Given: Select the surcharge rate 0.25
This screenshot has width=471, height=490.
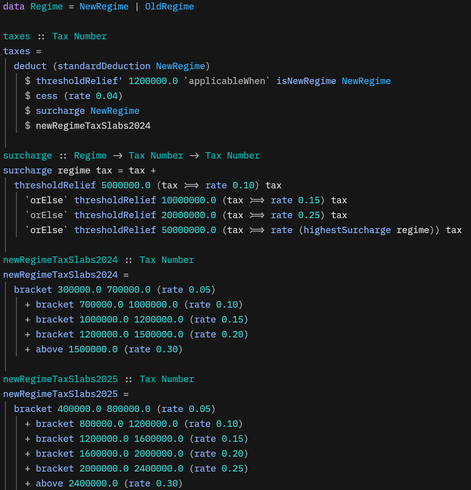Looking at the screenshot, I should 309,215.
